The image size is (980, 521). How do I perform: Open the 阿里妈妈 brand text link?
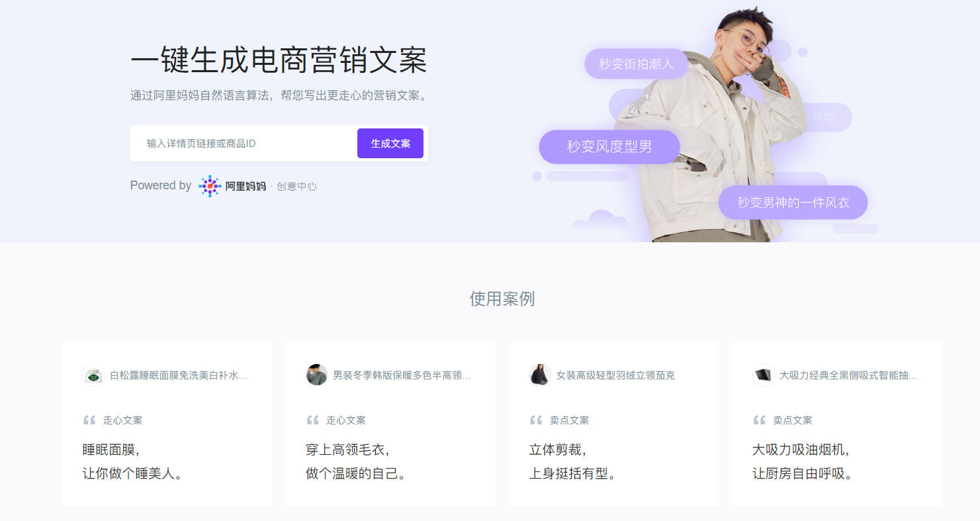[245, 186]
